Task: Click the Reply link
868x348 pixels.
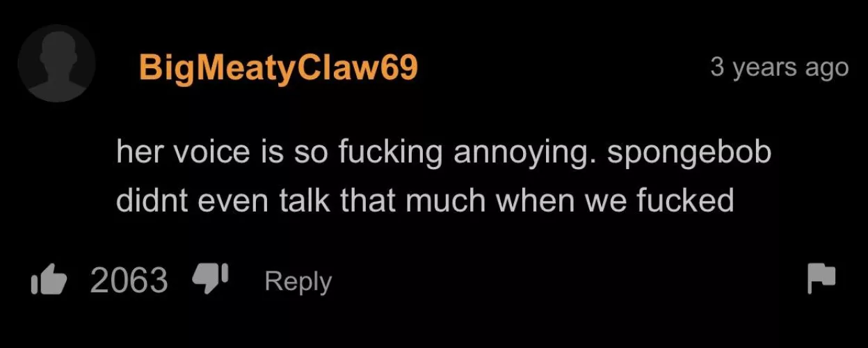Action: point(298,282)
